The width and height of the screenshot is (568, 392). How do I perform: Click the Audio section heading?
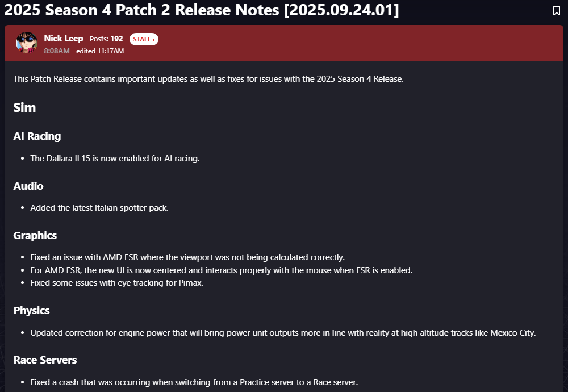click(x=28, y=186)
